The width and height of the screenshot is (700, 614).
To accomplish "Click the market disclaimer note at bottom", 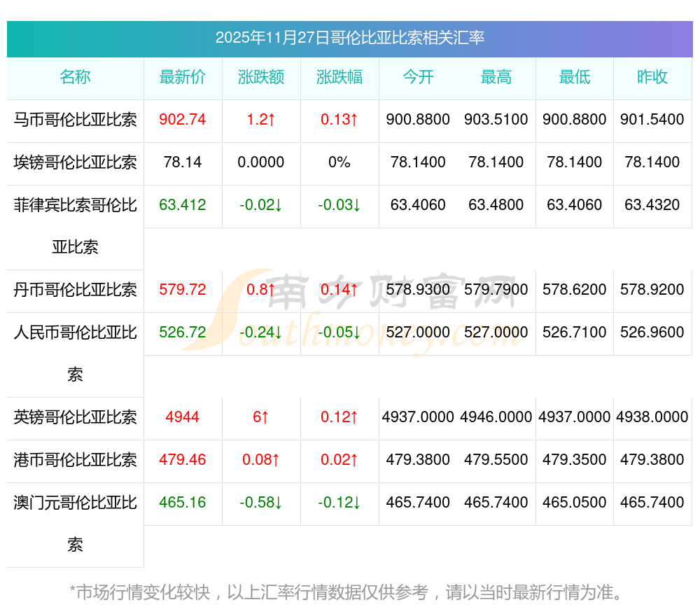I will click(x=346, y=592).
